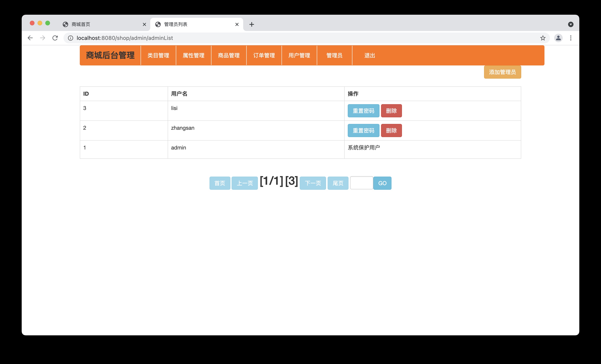
Task: Click the [1/1] page indicator
Action: coord(271,181)
